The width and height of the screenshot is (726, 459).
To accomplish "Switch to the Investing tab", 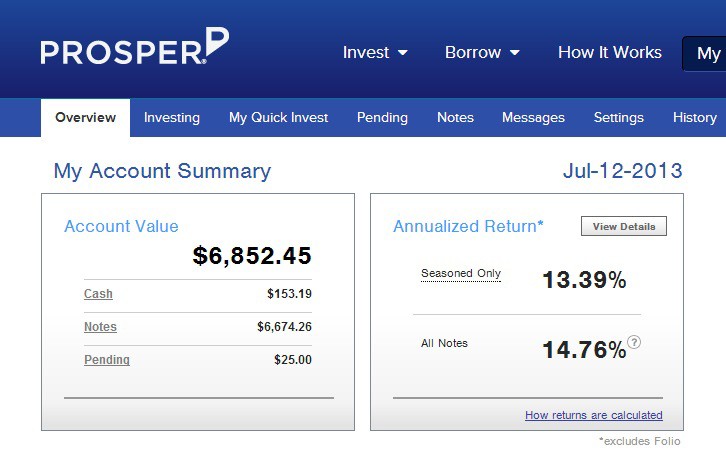I will [172, 117].
